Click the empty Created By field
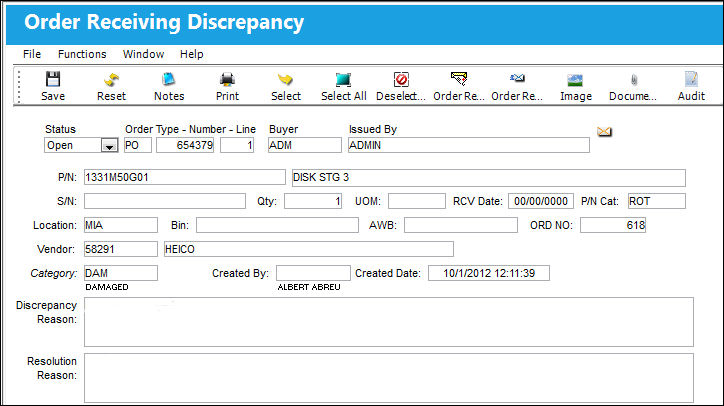724x406 pixels. click(313, 273)
